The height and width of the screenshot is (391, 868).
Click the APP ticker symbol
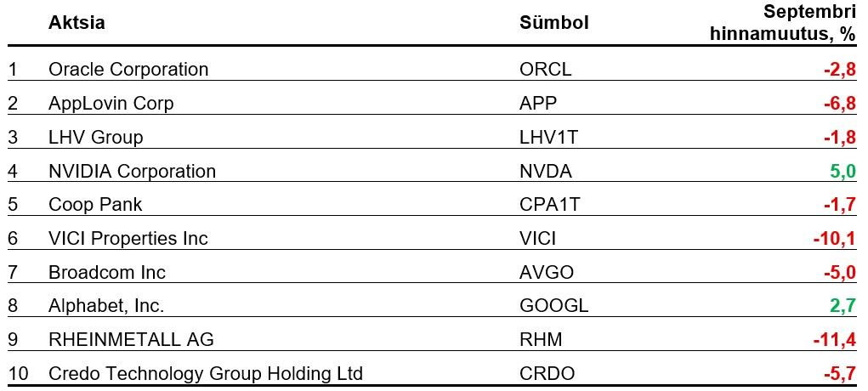coord(538,103)
